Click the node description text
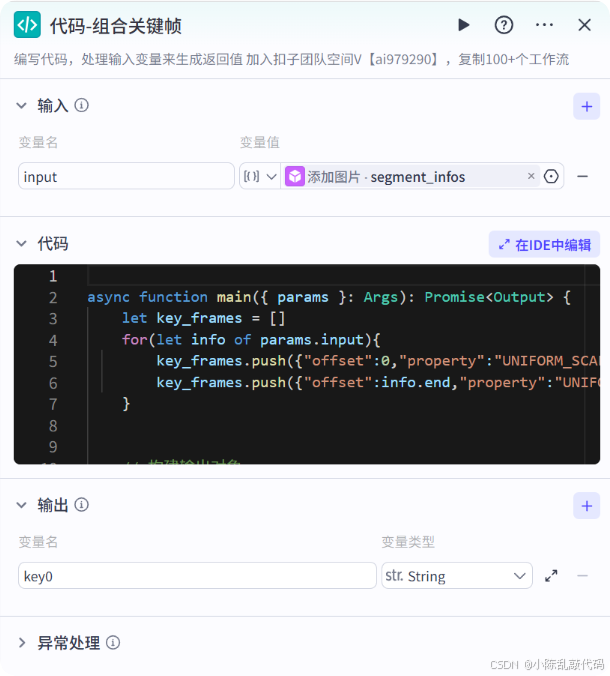 click(x=291, y=59)
